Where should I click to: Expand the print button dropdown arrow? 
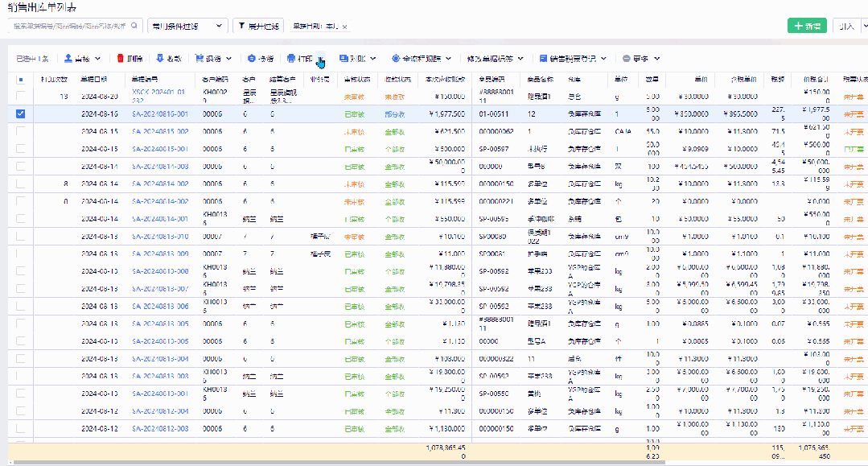coord(320,59)
